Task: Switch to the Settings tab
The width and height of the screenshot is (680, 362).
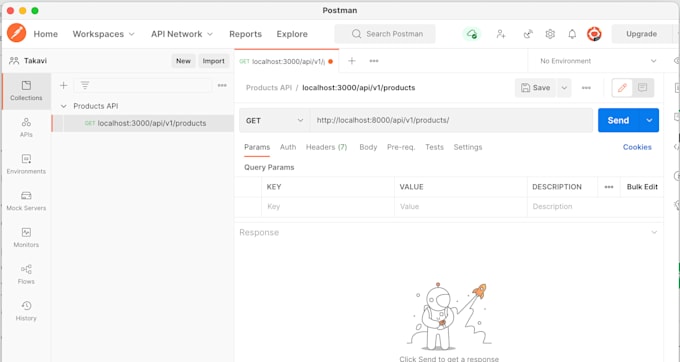Action: click(x=468, y=147)
